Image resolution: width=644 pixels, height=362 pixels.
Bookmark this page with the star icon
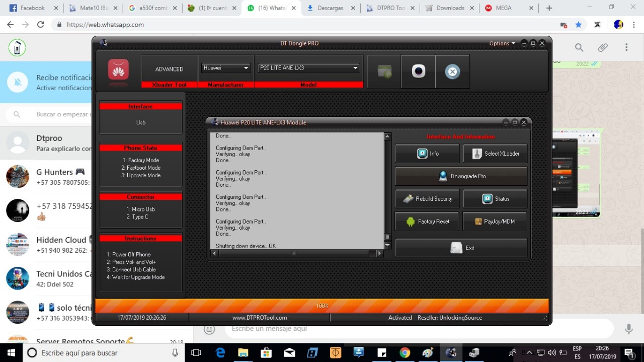579,25
